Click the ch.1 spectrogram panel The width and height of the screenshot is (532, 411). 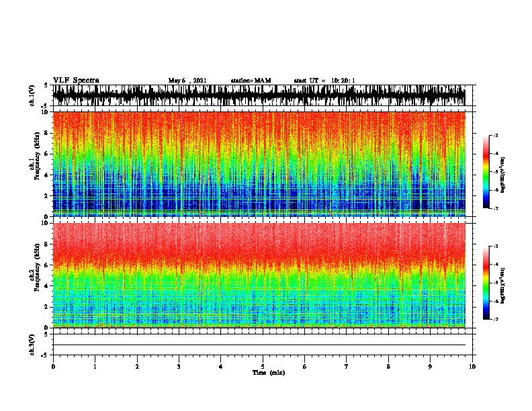[259, 164]
